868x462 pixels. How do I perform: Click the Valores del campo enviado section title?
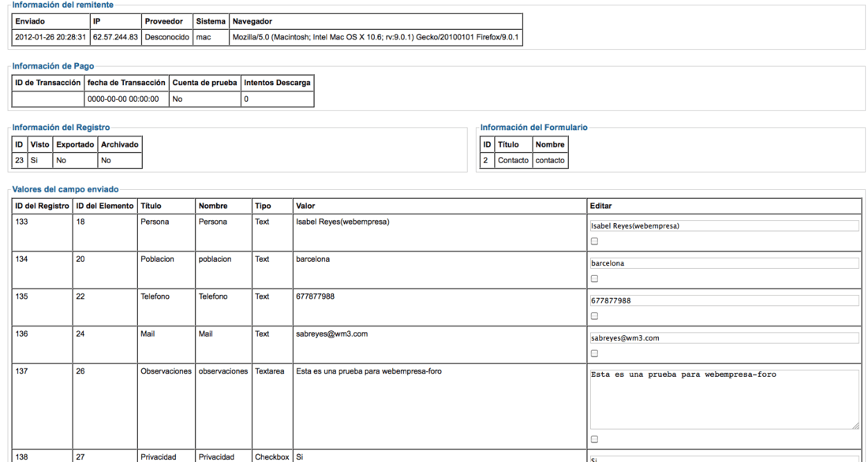click(65, 189)
